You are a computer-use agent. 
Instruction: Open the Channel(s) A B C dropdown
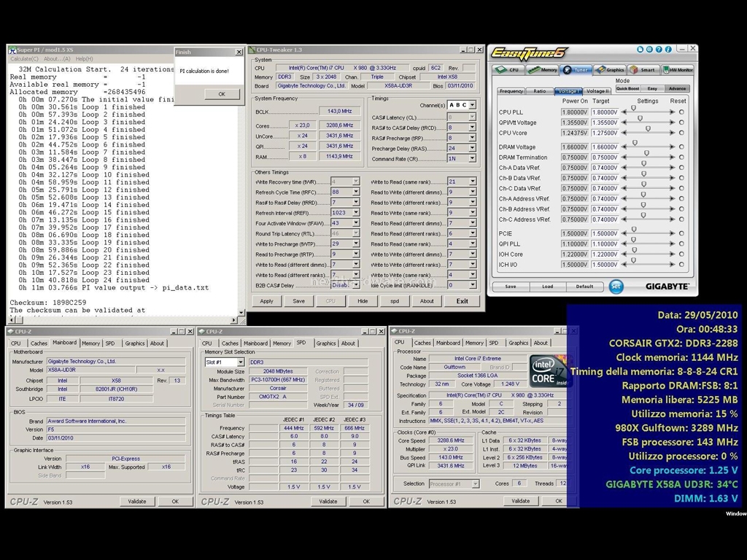coord(472,105)
